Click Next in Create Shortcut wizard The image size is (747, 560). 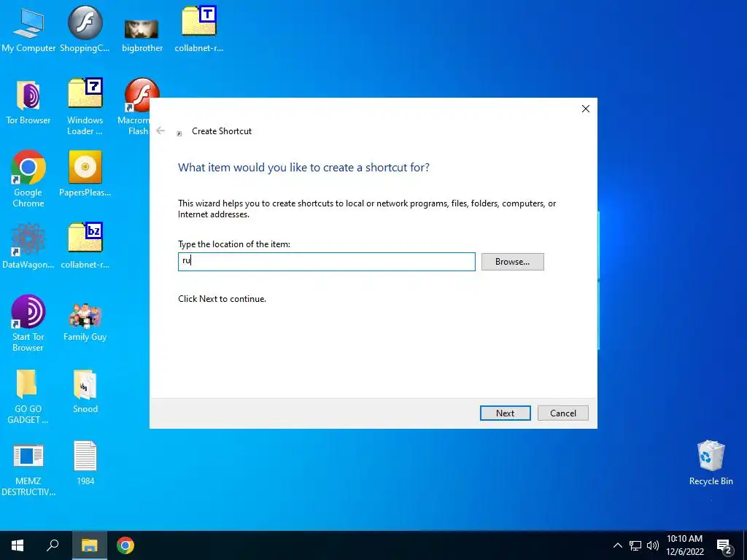point(505,413)
